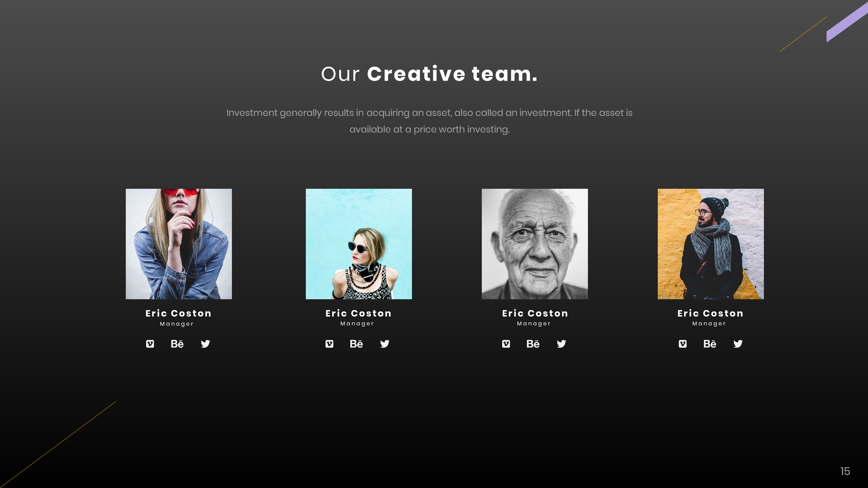868x488 pixels.
Task: Click Twitter icon under fourth team member
Action: tap(738, 344)
